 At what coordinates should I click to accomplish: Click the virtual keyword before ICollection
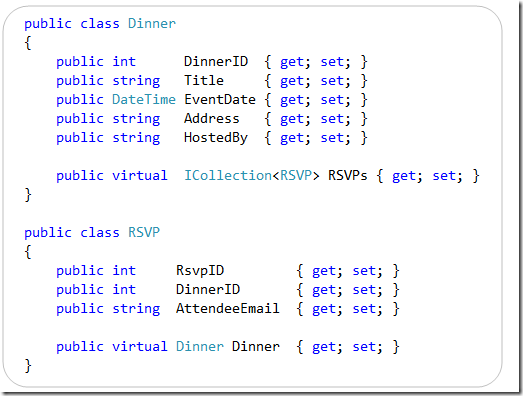point(140,175)
